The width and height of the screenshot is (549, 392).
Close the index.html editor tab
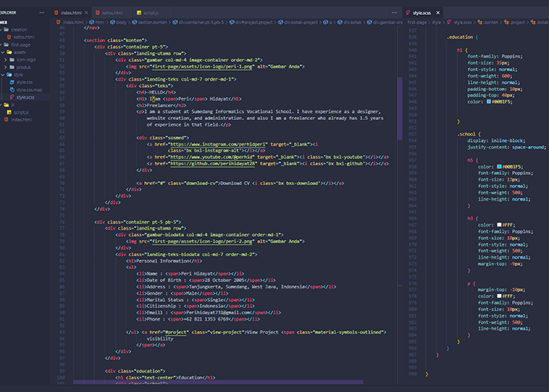pos(88,13)
